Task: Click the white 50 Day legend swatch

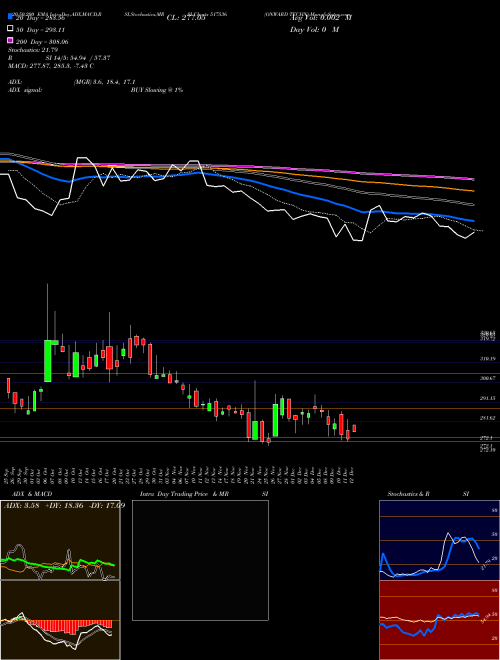Action: click(10, 29)
